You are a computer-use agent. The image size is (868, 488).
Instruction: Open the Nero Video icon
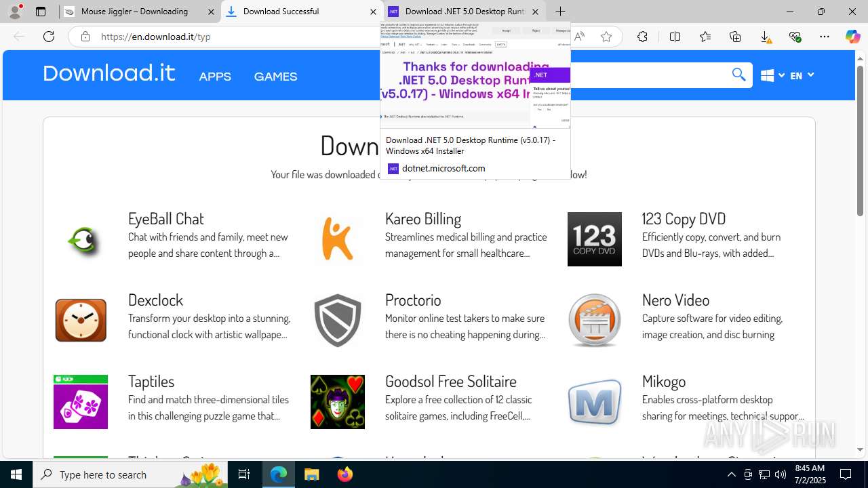595,321
